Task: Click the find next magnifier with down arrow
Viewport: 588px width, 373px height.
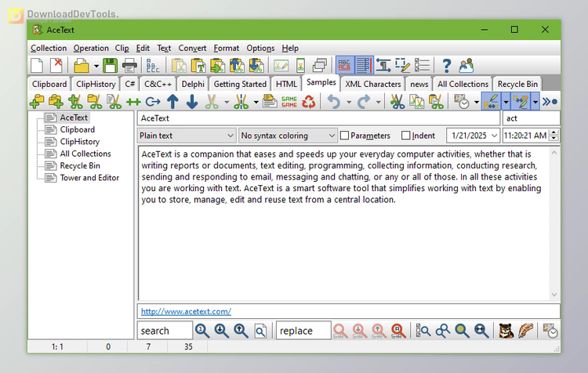Action: 221,331
